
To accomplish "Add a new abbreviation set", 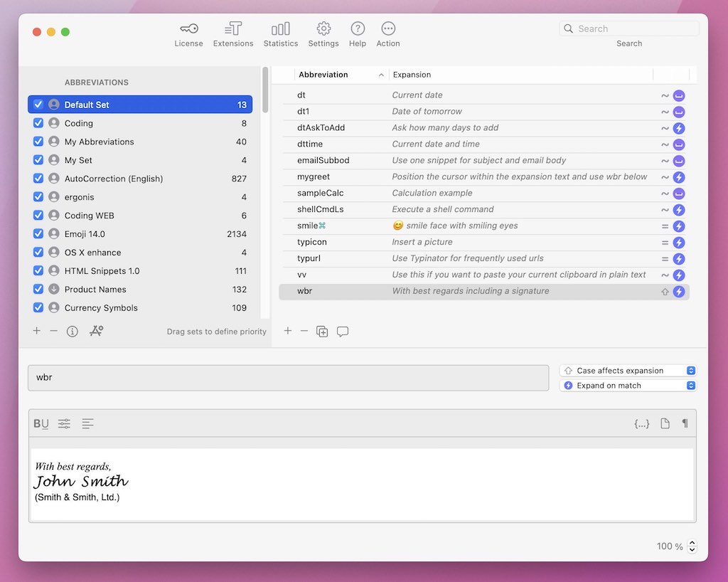I will point(36,331).
